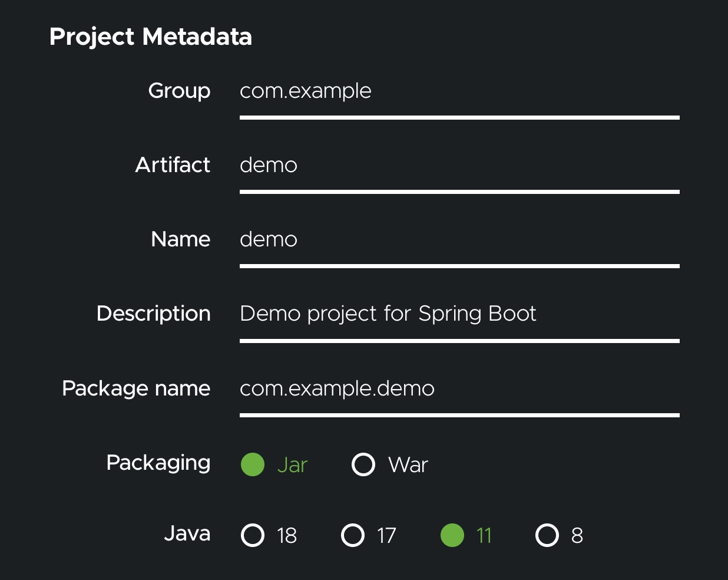The image size is (728, 580).
Task: Click the green 'Jar' option text
Action: point(292,465)
